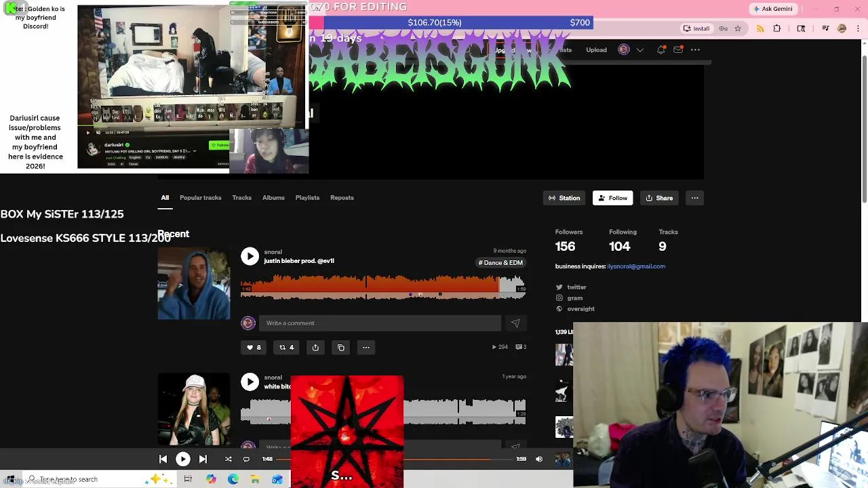
Task: Play the second snoral track
Action: (250, 382)
